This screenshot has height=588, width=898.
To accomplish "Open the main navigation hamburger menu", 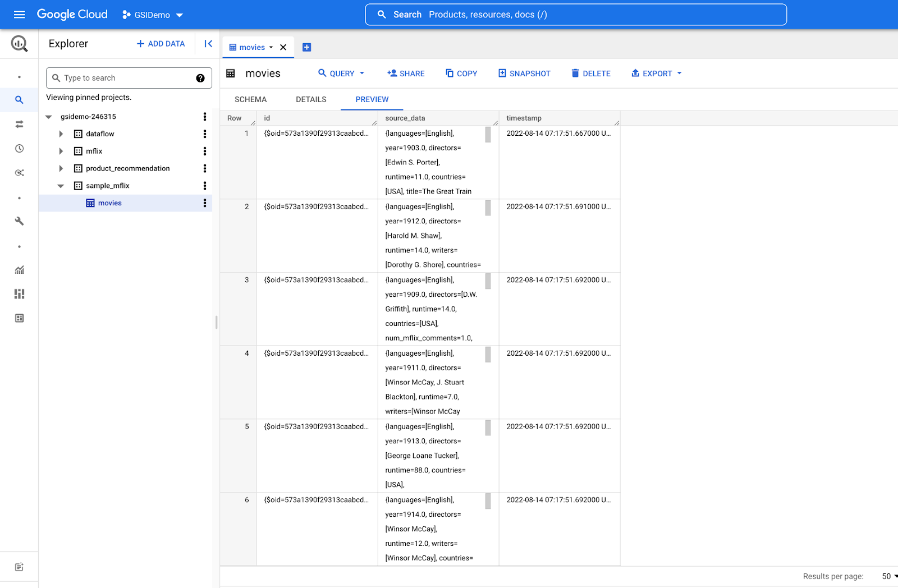I will 19,15.
